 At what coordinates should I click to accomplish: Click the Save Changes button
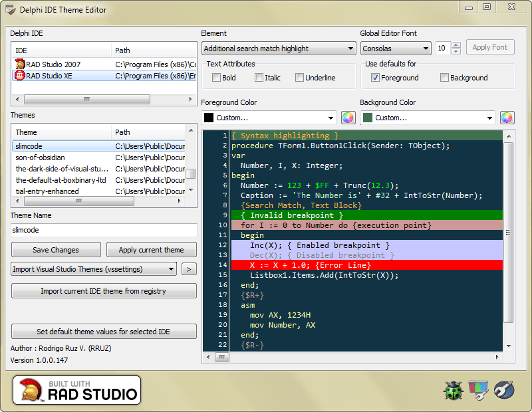(56, 250)
